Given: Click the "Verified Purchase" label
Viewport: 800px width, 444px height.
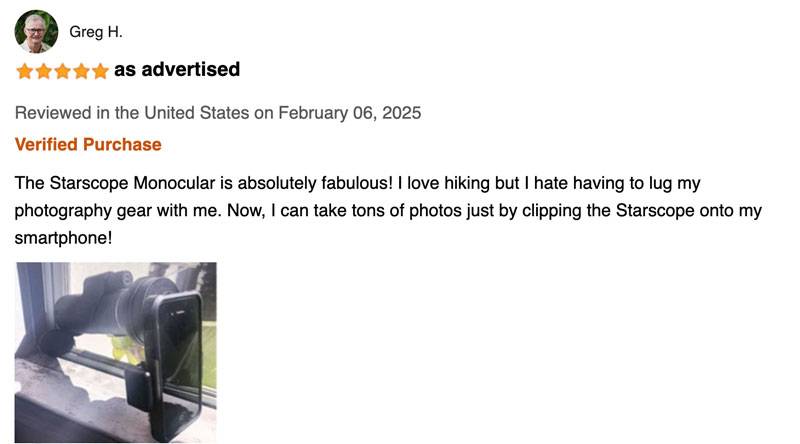Looking at the screenshot, I should (88, 144).
